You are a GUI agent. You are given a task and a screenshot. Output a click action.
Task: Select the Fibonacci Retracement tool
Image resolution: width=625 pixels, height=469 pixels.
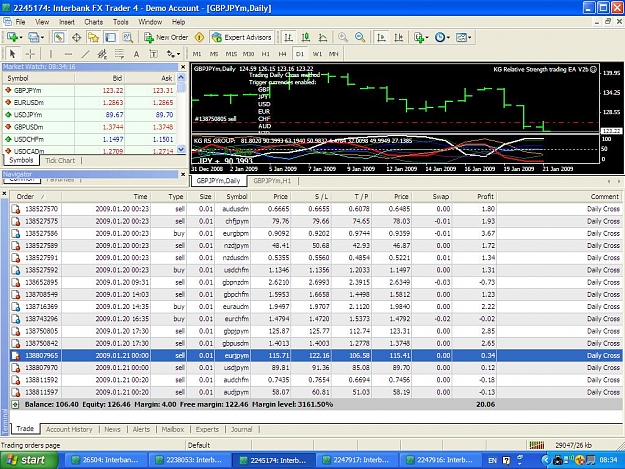(119, 54)
